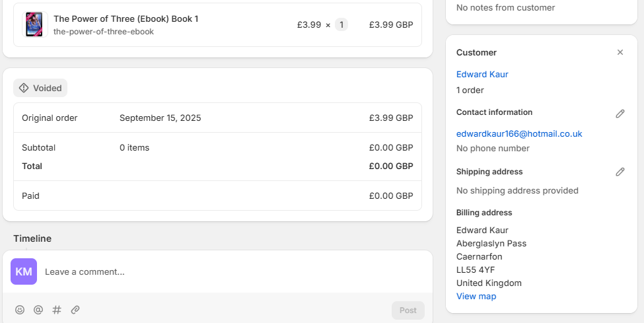Click the edwardkaur166@hotmail.co.uk email link

pyautogui.click(x=519, y=133)
